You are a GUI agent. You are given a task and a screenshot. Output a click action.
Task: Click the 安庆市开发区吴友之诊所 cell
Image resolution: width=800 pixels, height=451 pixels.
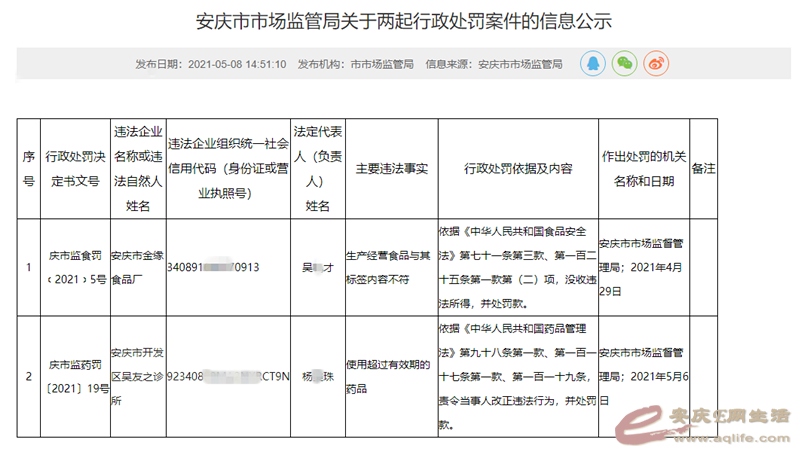[x=138, y=377]
